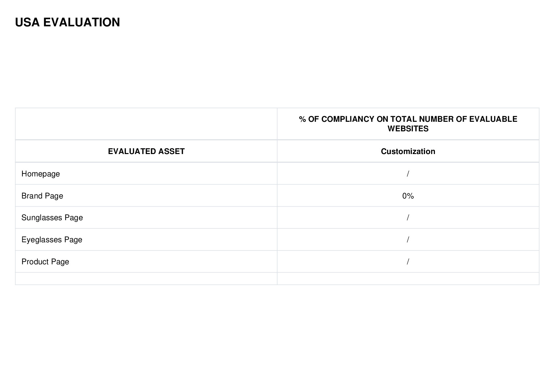Select the Sunglasses Page row label
554x392 pixels.
(x=52, y=218)
